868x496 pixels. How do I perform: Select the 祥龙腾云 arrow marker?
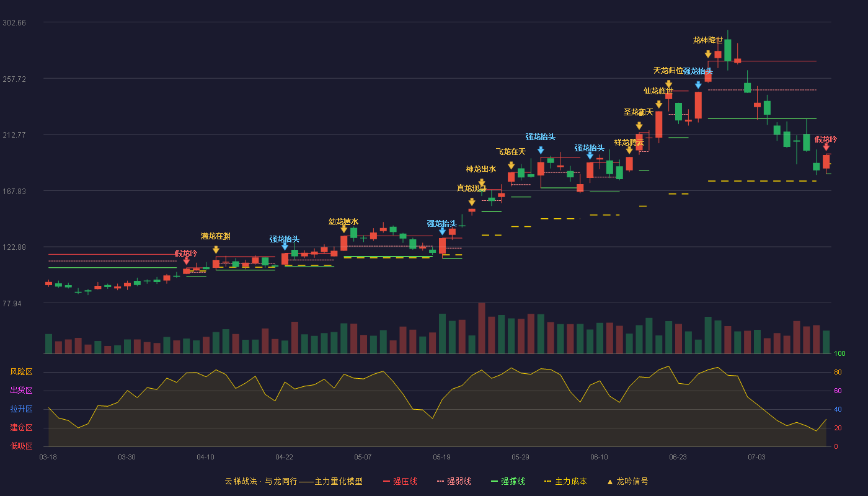pyautogui.click(x=629, y=149)
